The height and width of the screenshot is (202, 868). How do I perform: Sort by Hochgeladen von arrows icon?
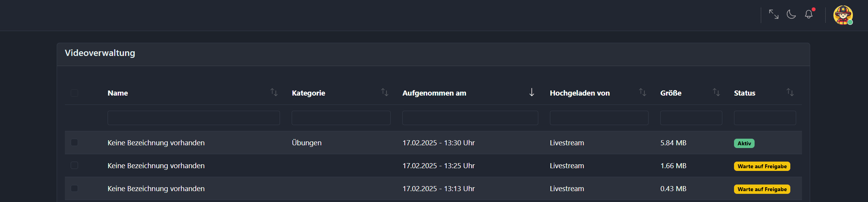[x=642, y=92]
